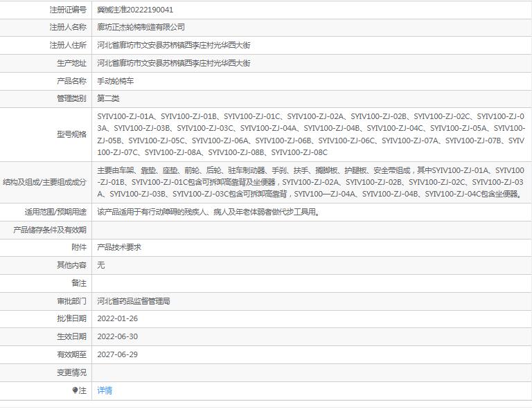Viewport: 532px width, 416px height.
Task: Select product name 手动轮椅车
Action: [116, 81]
